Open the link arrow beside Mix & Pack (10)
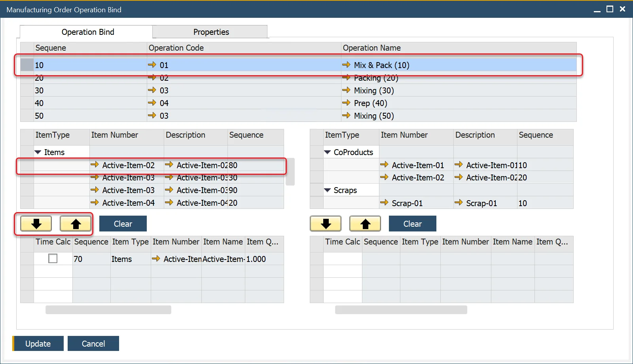The height and width of the screenshot is (364, 633). 346,65
